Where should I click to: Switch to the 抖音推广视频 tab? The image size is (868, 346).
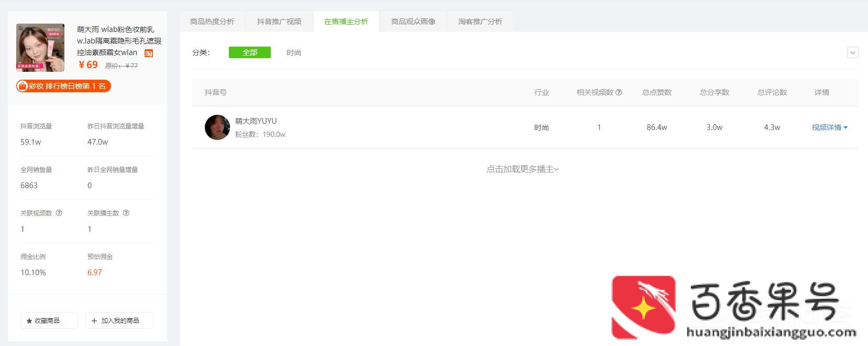(279, 21)
